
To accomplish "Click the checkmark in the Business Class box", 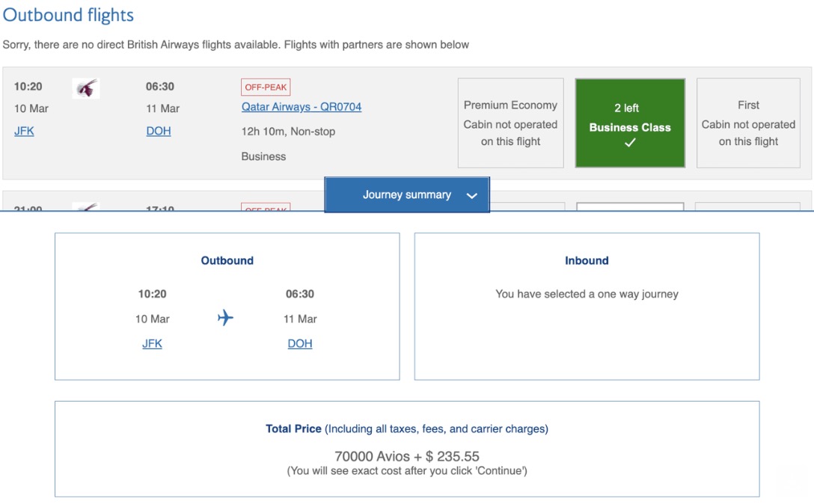I will (x=630, y=143).
